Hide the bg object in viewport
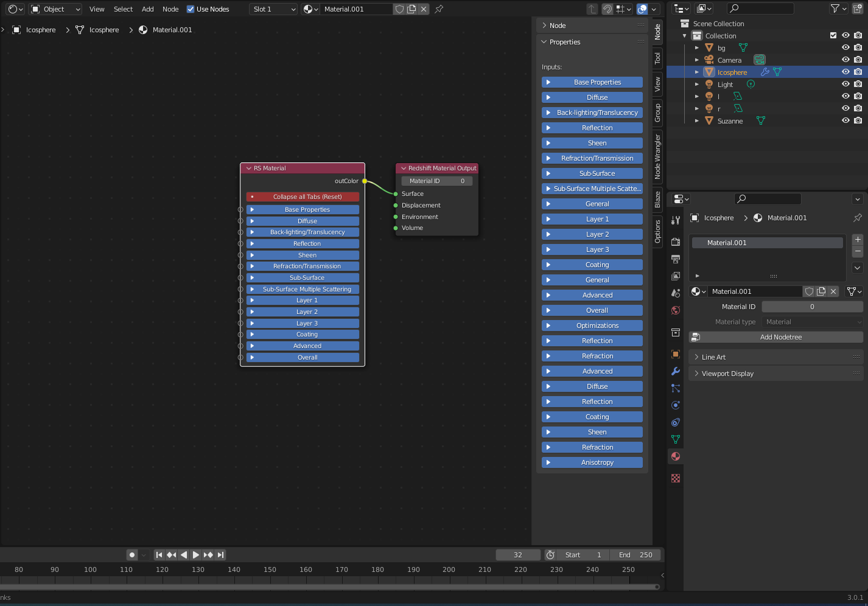 point(845,47)
